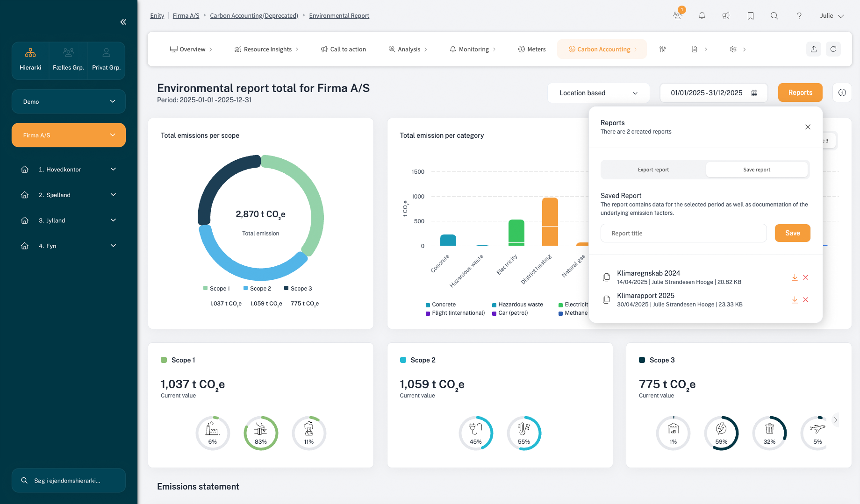
Task: Select Fælles Grp. view
Action: 68,61
